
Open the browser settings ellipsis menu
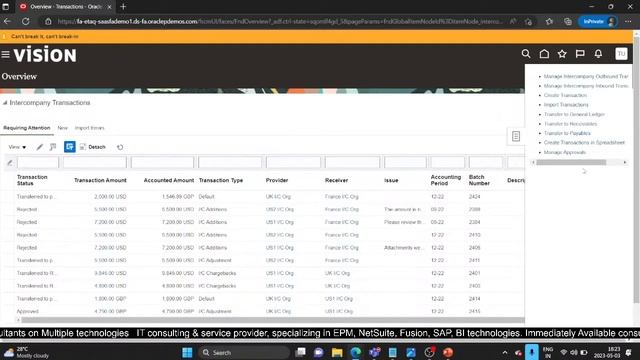tap(628, 21)
